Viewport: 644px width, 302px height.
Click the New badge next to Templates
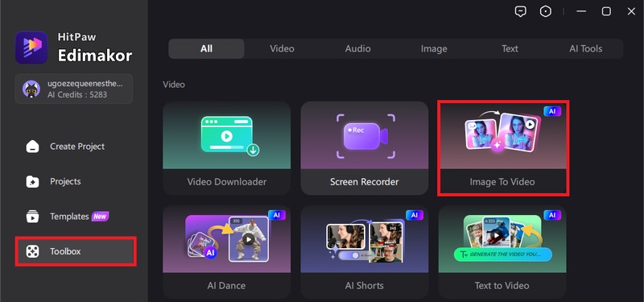[x=100, y=217]
